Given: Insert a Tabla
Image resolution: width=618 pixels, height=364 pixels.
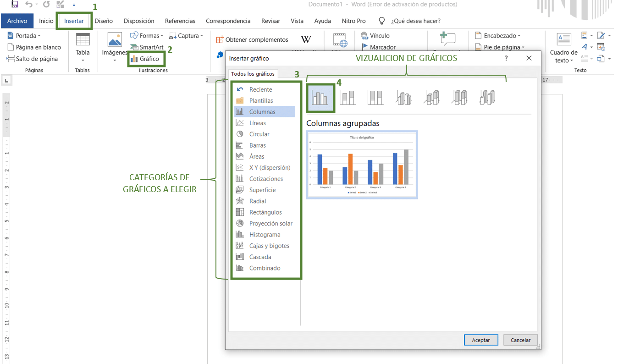Looking at the screenshot, I should click(x=83, y=48).
